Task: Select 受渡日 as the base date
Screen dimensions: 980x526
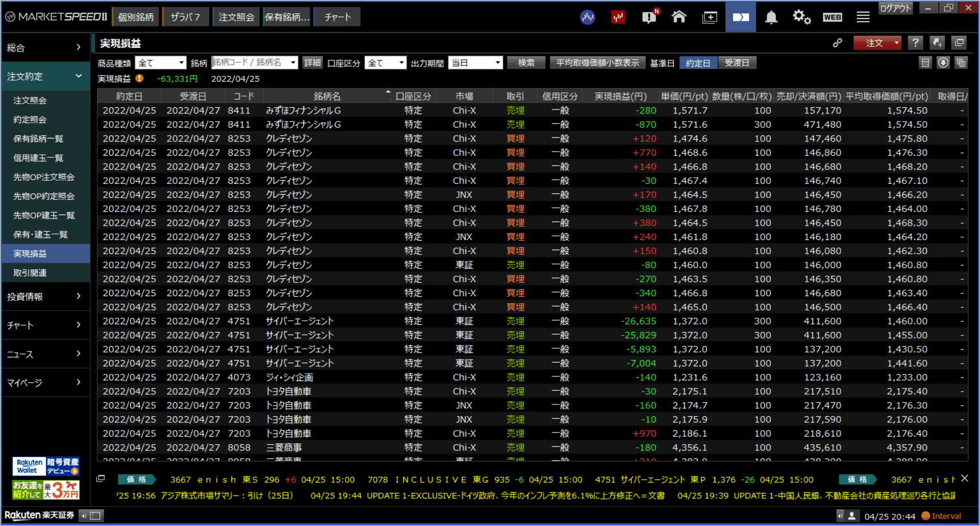Action: (737, 63)
